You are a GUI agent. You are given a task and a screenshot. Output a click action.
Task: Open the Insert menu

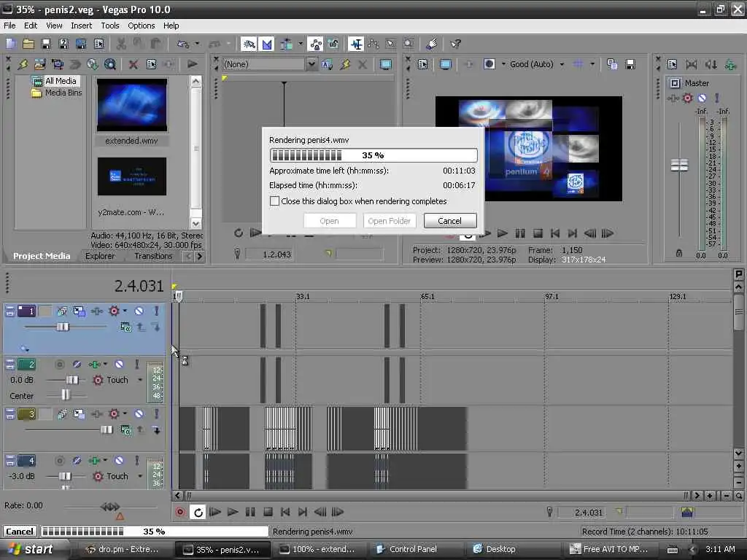(x=82, y=26)
